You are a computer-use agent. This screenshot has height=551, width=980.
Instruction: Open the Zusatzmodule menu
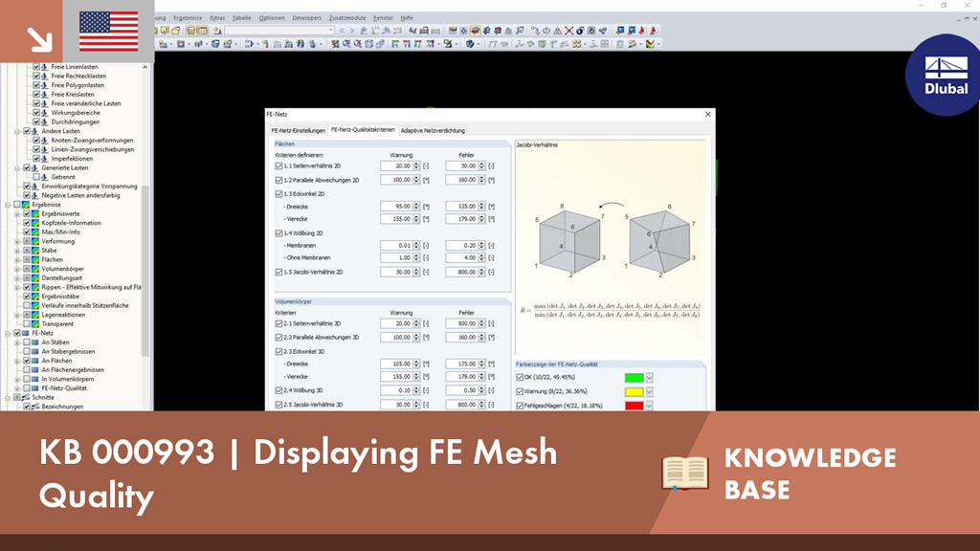[x=347, y=18]
